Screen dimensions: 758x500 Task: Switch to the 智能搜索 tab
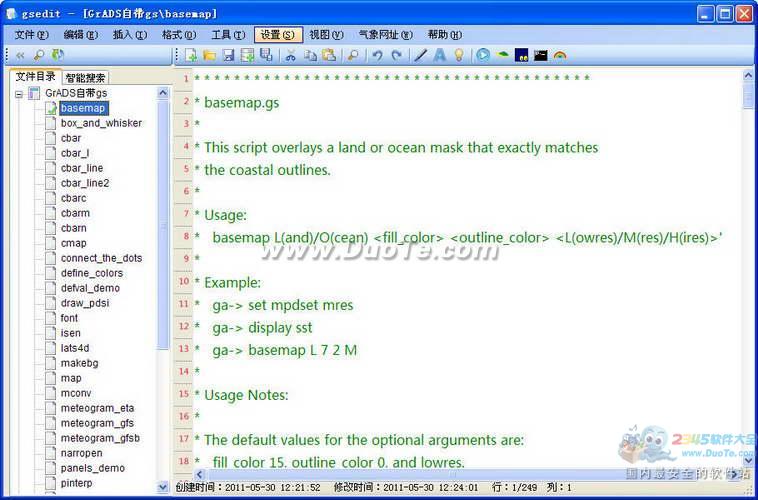coord(86,77)
